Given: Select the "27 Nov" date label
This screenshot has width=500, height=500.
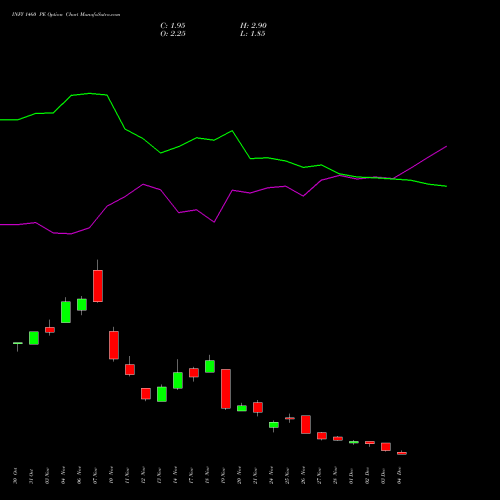Looking at the screenshot, I should 319,476.
